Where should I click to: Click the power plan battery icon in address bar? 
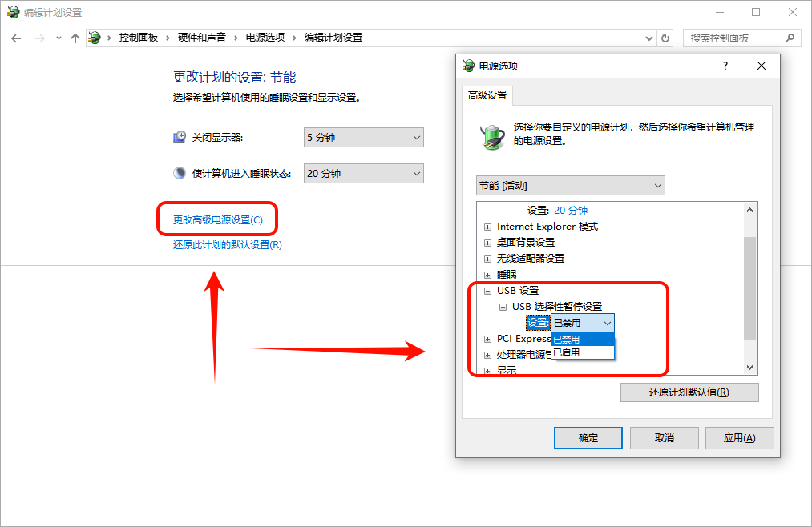(95, 38)
